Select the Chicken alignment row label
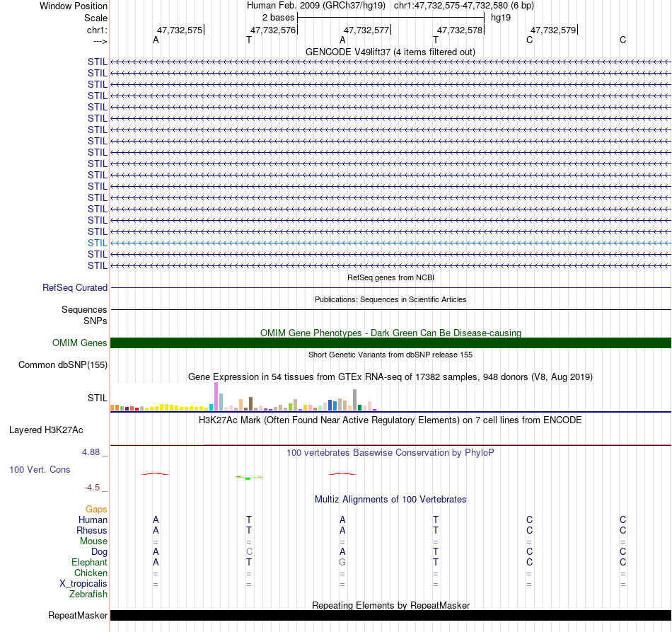This screenshot has width=672, height=632. tap(91, 573)
